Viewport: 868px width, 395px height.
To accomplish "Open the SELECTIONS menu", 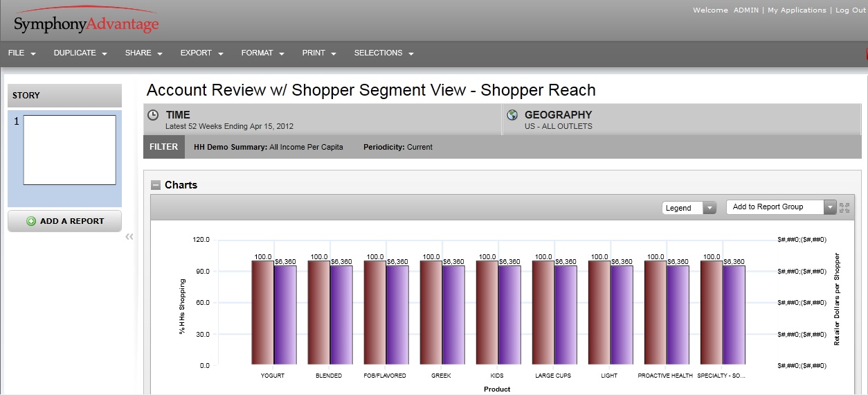I will (x=383, y=53).
